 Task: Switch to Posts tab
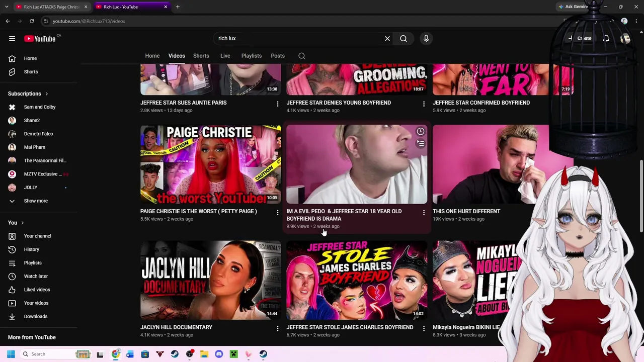278,56
